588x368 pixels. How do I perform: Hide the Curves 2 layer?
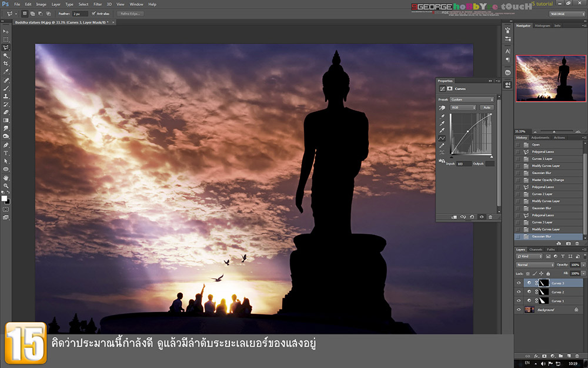519,292
